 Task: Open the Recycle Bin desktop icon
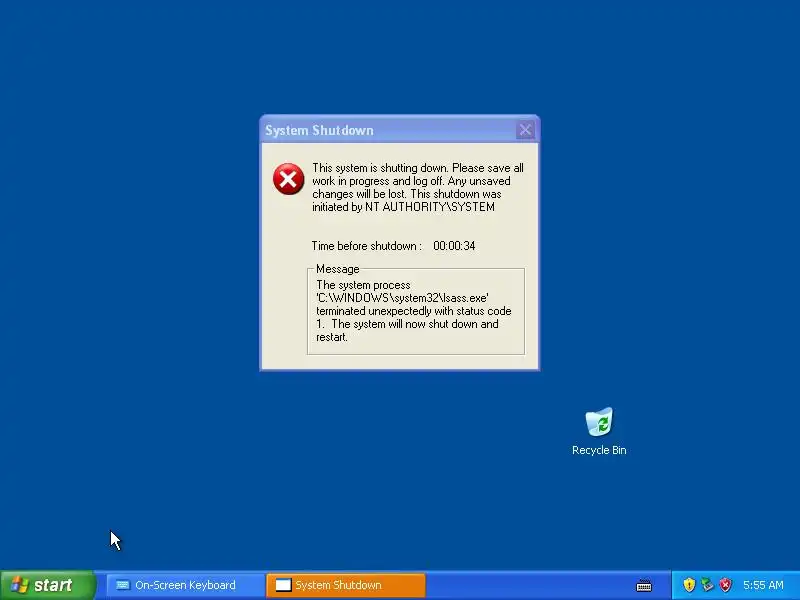(x=599, y=422)
